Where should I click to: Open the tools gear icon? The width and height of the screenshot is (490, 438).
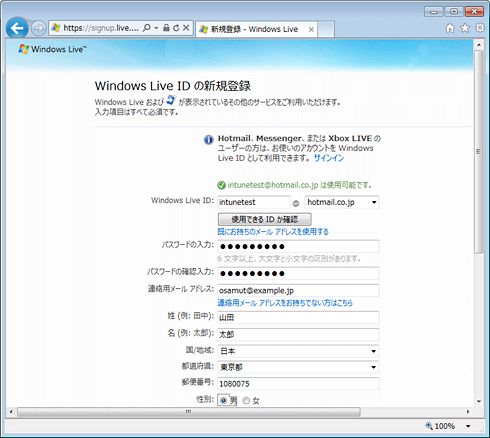pyautogui.click(x=480, y=28)
